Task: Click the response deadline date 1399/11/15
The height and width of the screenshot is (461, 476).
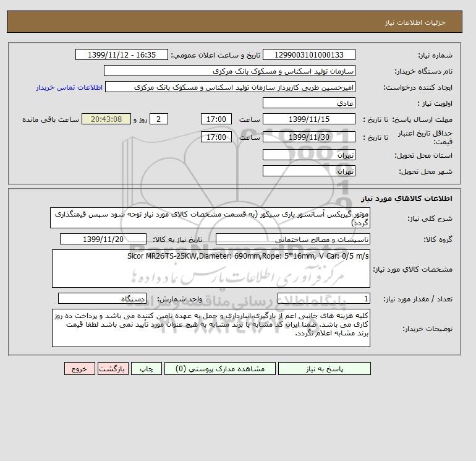Action: (308, 119)
